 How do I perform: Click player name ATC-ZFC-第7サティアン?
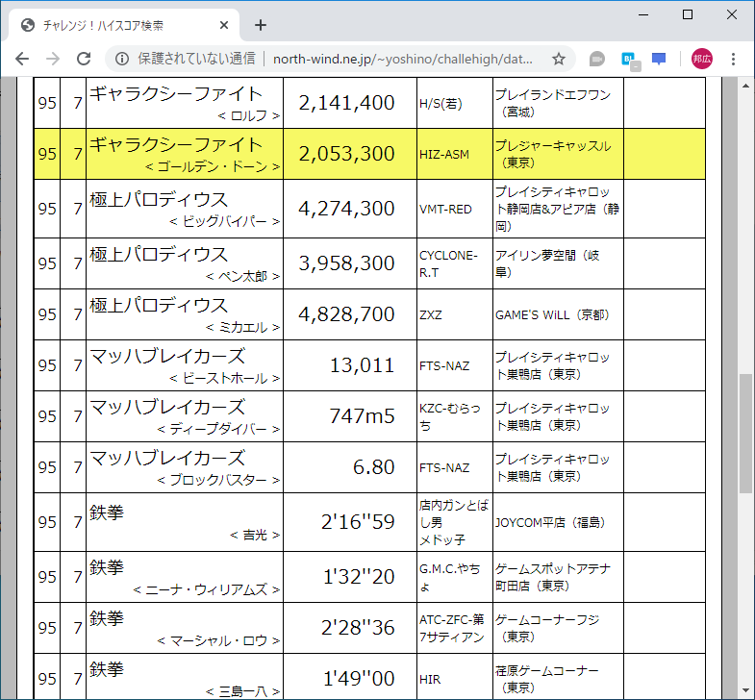(452, 628)
